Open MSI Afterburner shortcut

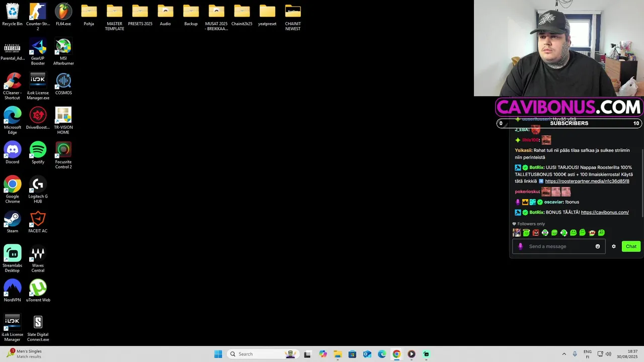63,52
